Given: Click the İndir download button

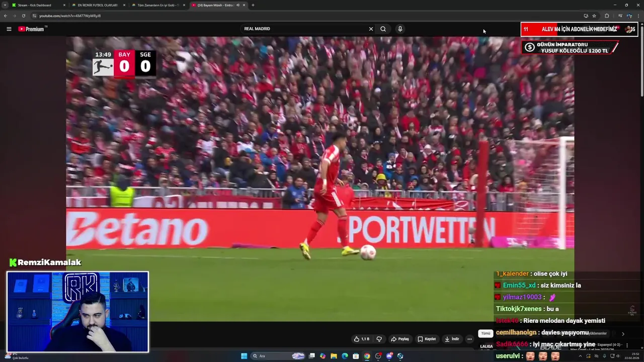Looking at the screenshot, I should [452, 339].
